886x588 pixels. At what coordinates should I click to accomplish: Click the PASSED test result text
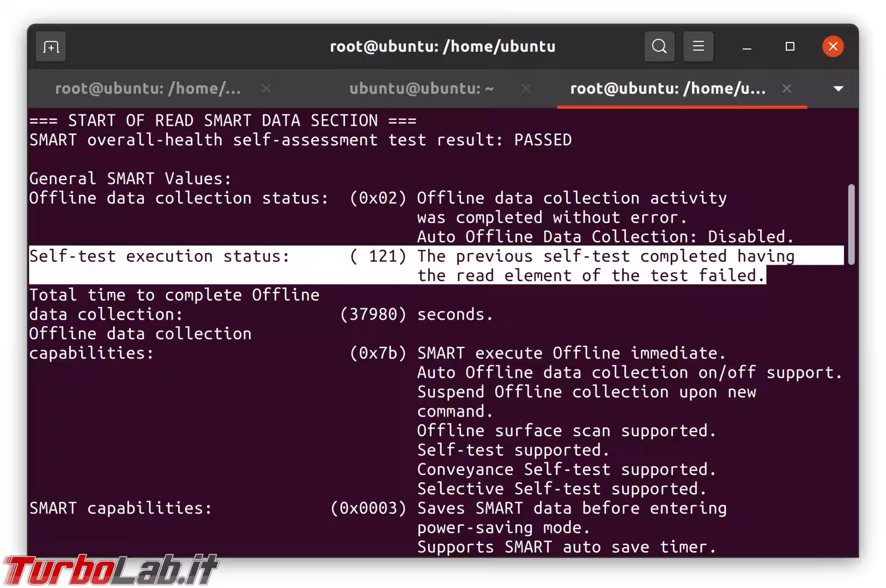coord(543,140)
